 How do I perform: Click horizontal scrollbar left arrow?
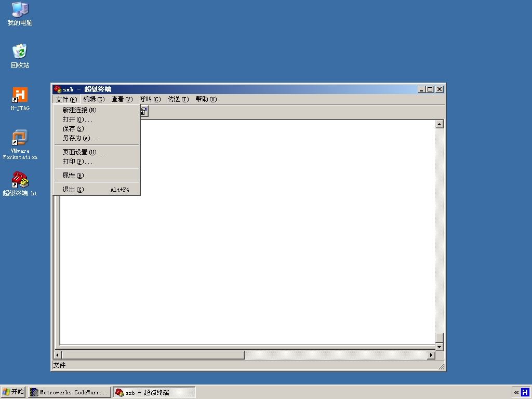point(57,355)
